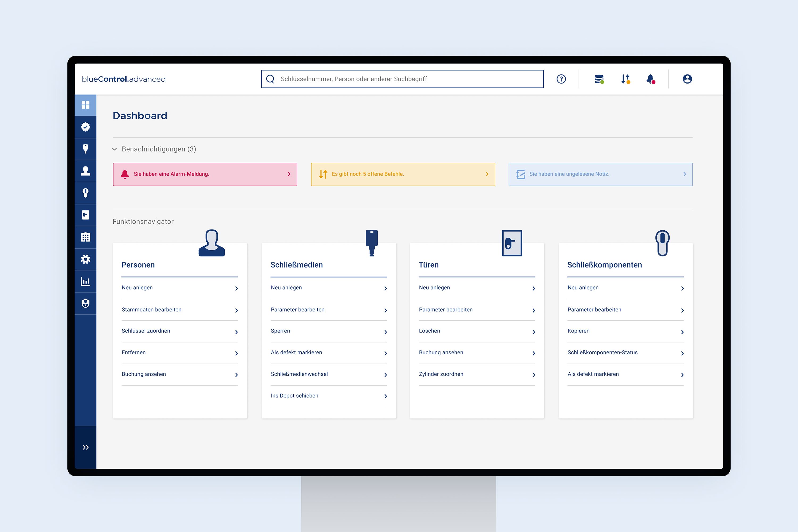Open the user account profile icon
This screenshot has width=798, height=532.
tap(687, 79)
